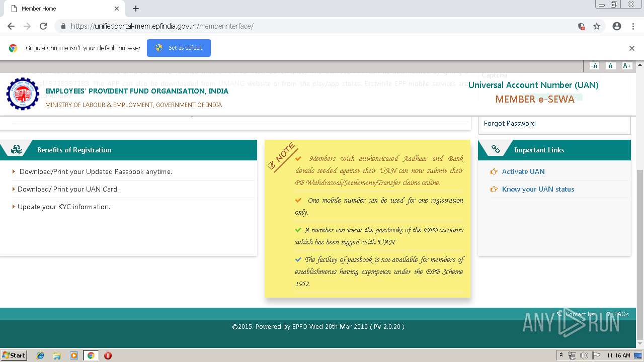This screenshot has height=362, width=644.
Task: Select the Member Home tab
Action: point(64,9)
